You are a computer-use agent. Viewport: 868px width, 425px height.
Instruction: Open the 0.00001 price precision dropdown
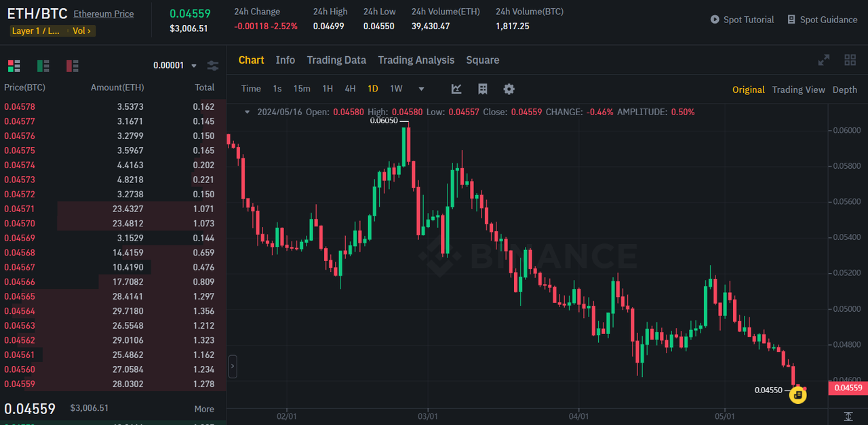pyautogui.click(x=175, y=66)
